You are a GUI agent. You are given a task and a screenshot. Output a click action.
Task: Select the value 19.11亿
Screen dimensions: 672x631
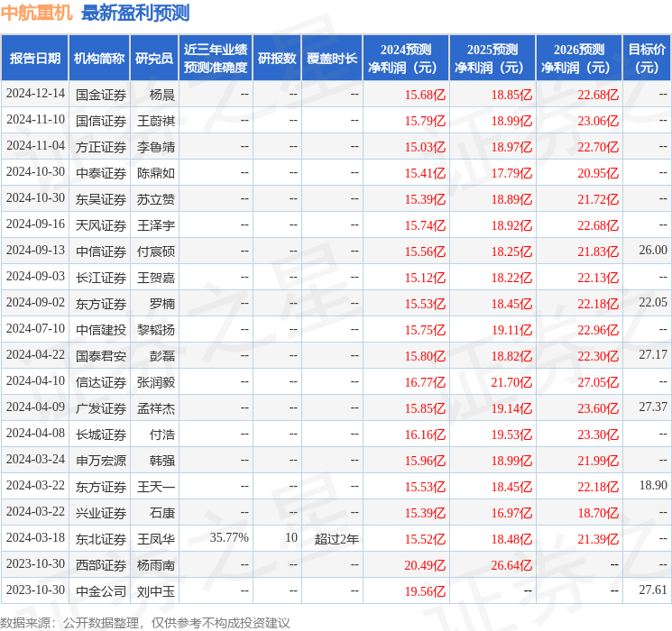(x=511, y=330)
